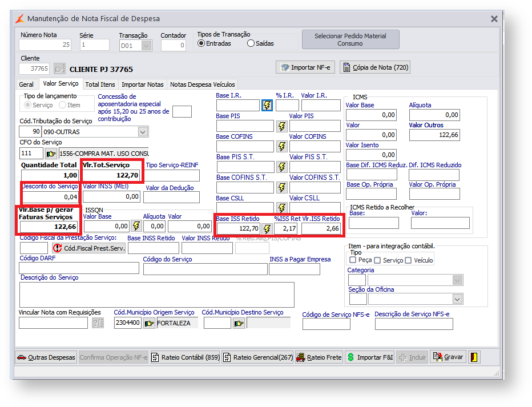The height and width of the screenshot is (407, 532).
Task: Click the Cód.Município Origem Serviço code field
Action: [127, 323]
